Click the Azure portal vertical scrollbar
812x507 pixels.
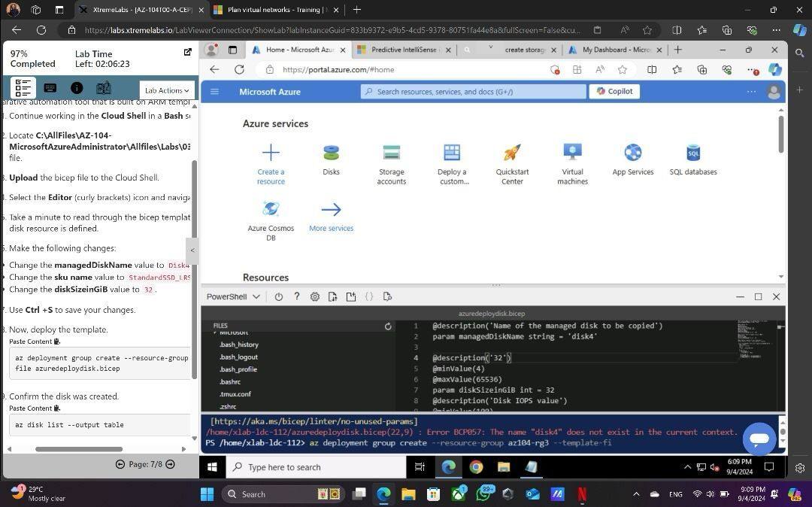(x=781, y=135)
